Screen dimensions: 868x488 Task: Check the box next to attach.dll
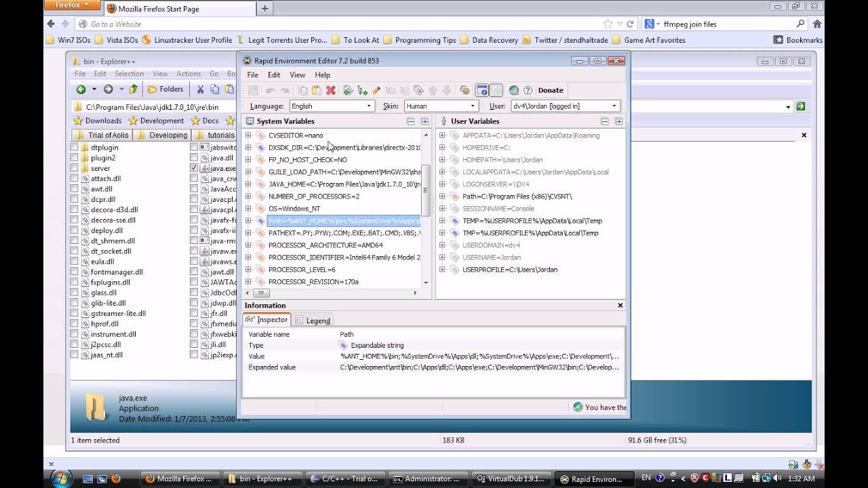click(75, 179)
